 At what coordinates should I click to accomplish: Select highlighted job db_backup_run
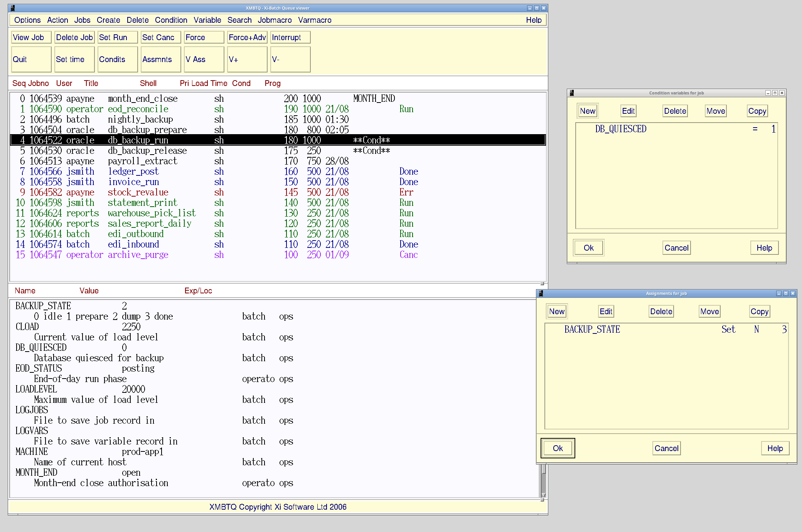(x=278, y=140)
